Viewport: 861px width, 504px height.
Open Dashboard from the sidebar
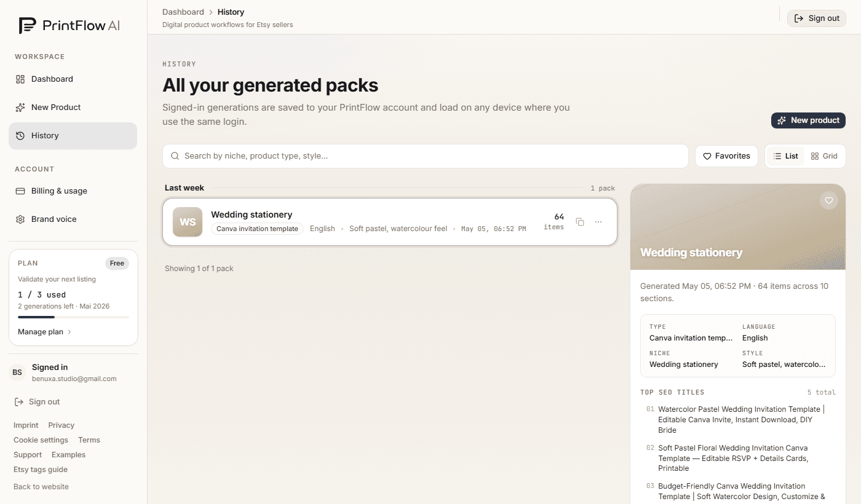point(73,79)
